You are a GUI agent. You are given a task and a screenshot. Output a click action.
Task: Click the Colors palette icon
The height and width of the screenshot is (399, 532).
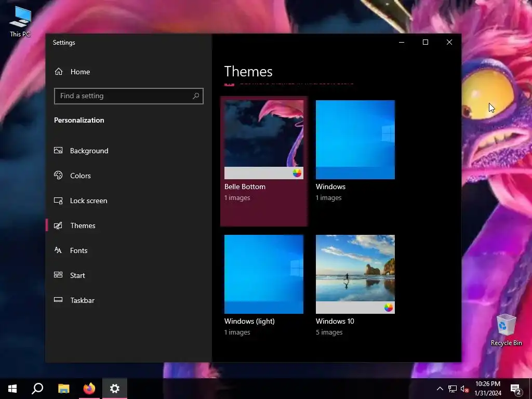click(58, 175)
